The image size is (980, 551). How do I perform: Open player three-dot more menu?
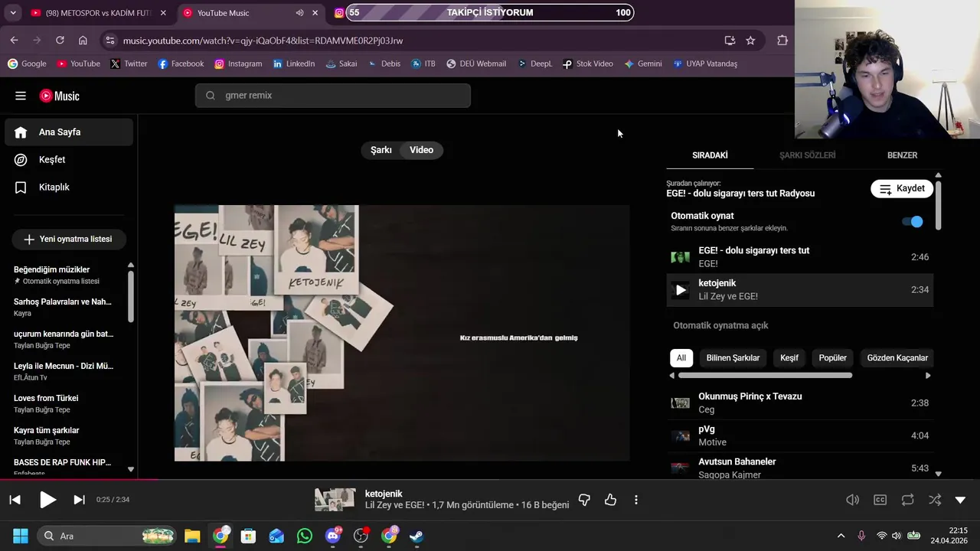pyautogui.click(x=636, y=500)
